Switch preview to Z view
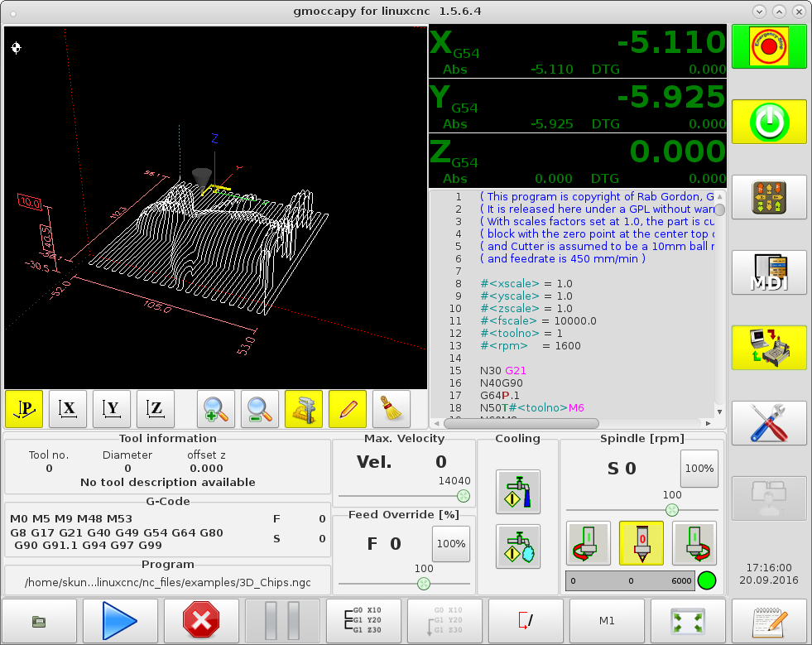The width and height of the screenshot is (812, 645). click(x=156, y=409)
